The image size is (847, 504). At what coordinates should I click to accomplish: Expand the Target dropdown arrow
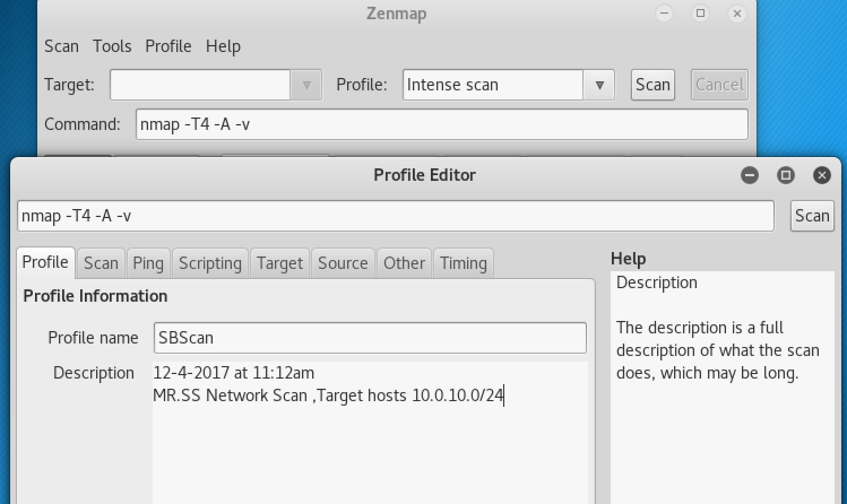pyautogui.click(x=306, y=85)
